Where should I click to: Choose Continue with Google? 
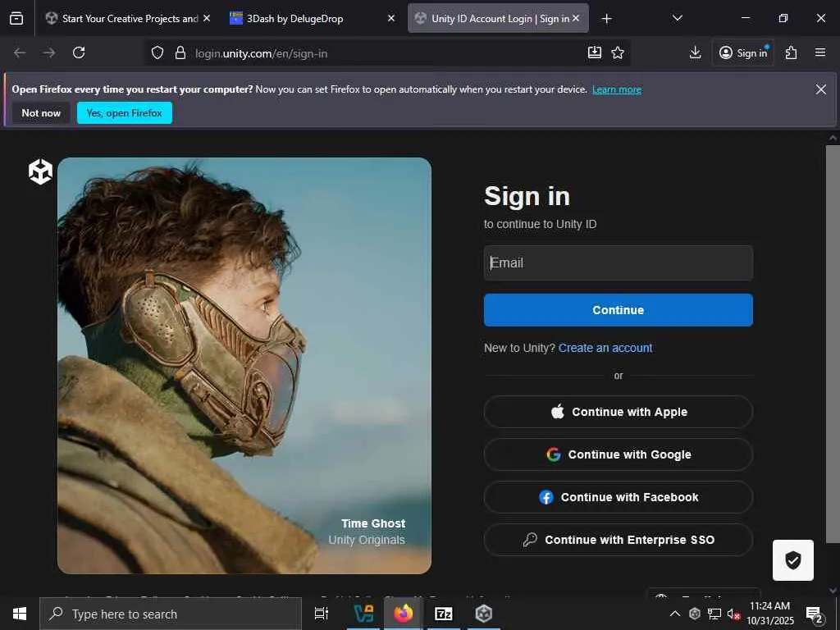619,454
